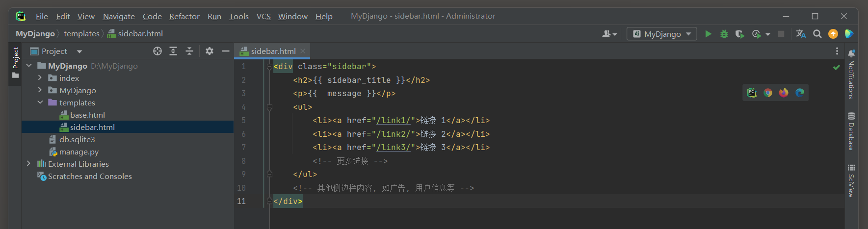The image size is (868, 229).
Task: Click the green inspection checkmark
Action: 837,67
